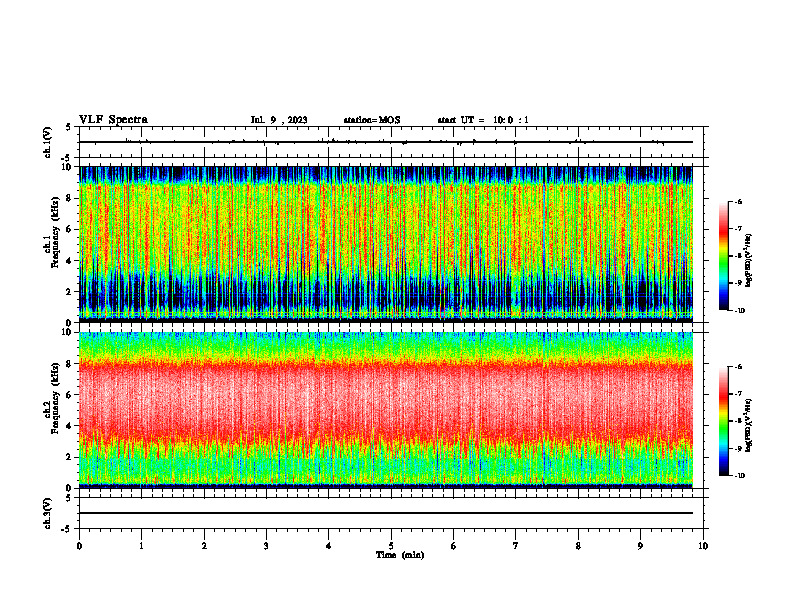Image resolution: width=792 pixels, height=612 pixels.
Task: Click the "-6" label on ch.1 color bar
Action: click(x=738, y=202)
